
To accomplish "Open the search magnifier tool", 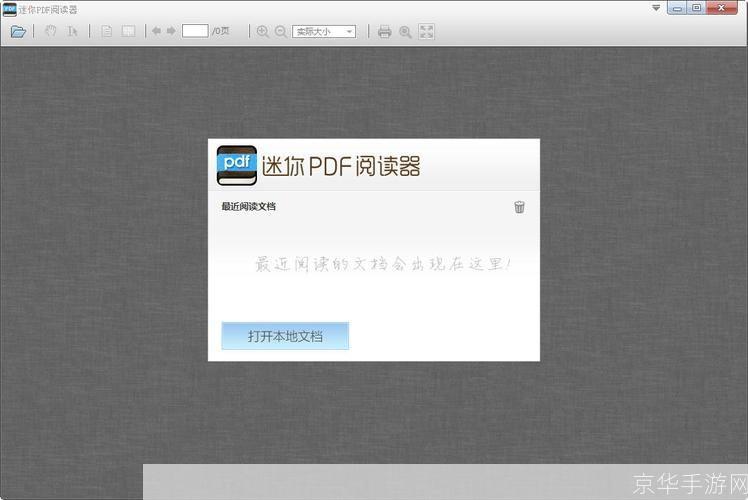I will (405, 32).
